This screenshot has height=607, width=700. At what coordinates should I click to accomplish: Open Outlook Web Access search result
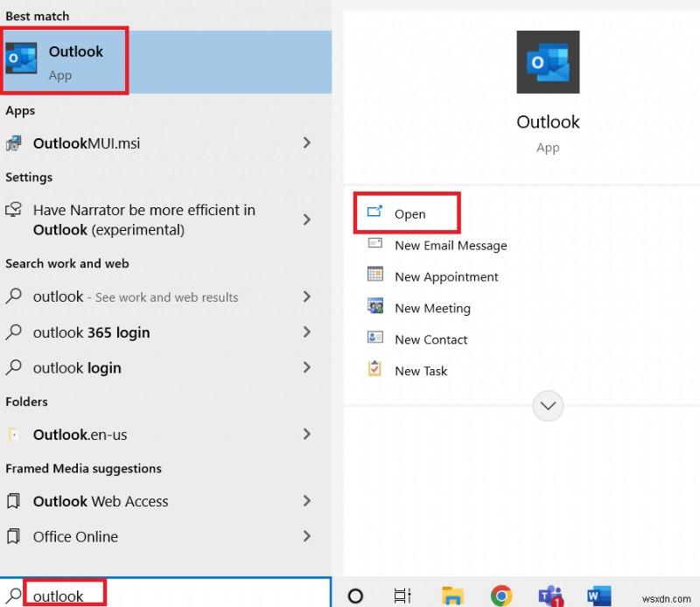(x=101, y=502)
